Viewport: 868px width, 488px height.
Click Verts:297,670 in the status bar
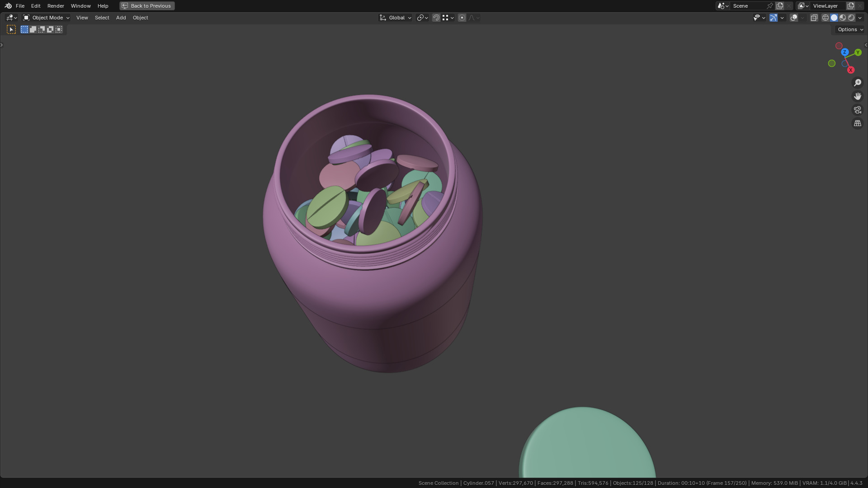tap(515, 483)
